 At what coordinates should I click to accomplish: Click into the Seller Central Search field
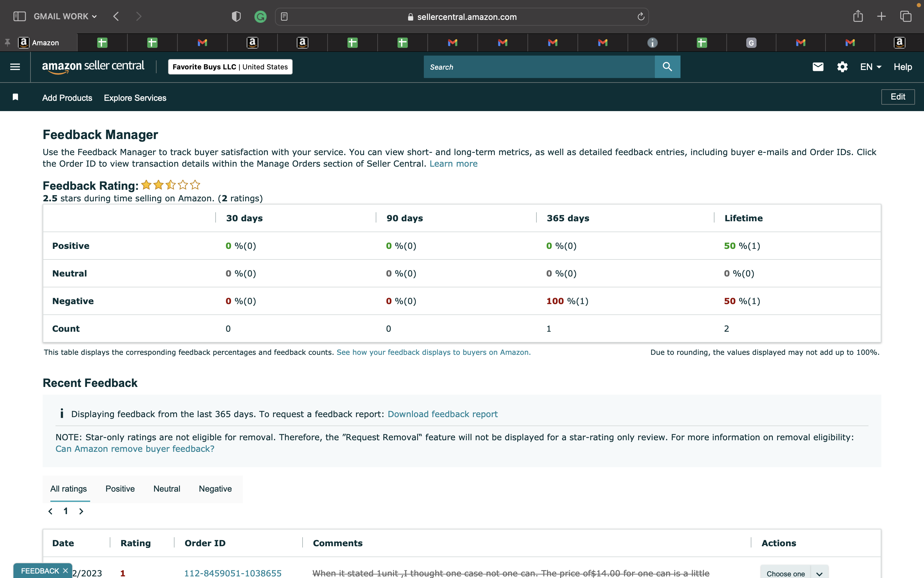click(539, 67)
